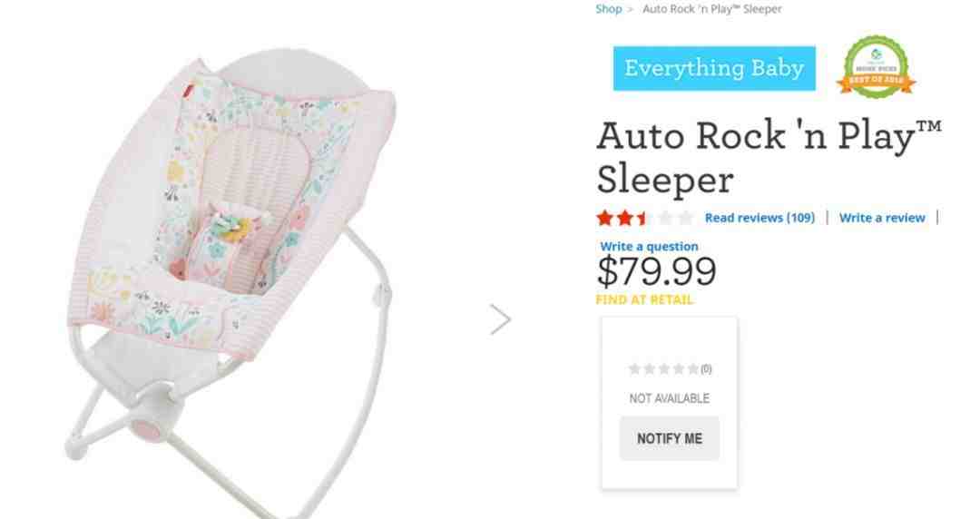This screenshot has width=980, height=519.
Task: Open the Shop breadcrumb link
Action: 608,9
